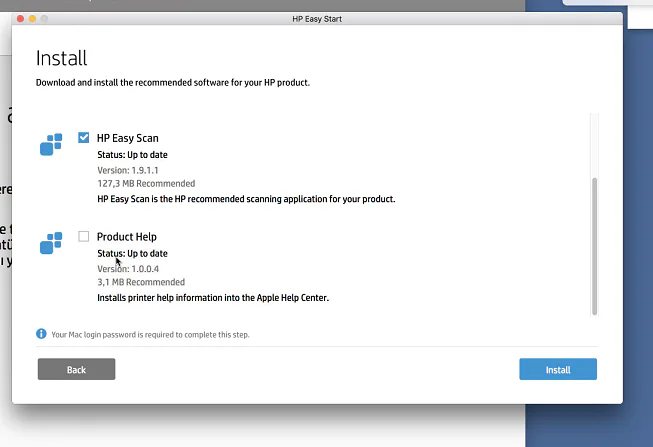Click the blue info icon

tap(41, 334)
